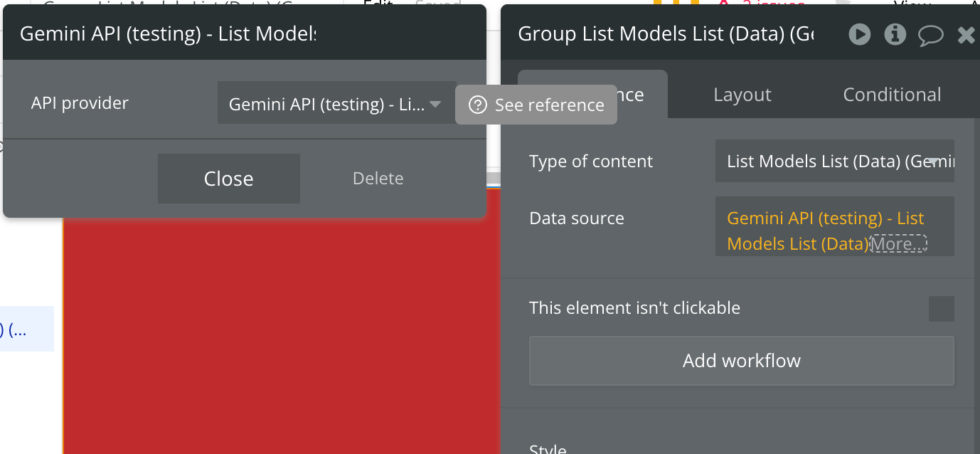
Task: Click More... in the Data source expression
Action: click(898, 244)
